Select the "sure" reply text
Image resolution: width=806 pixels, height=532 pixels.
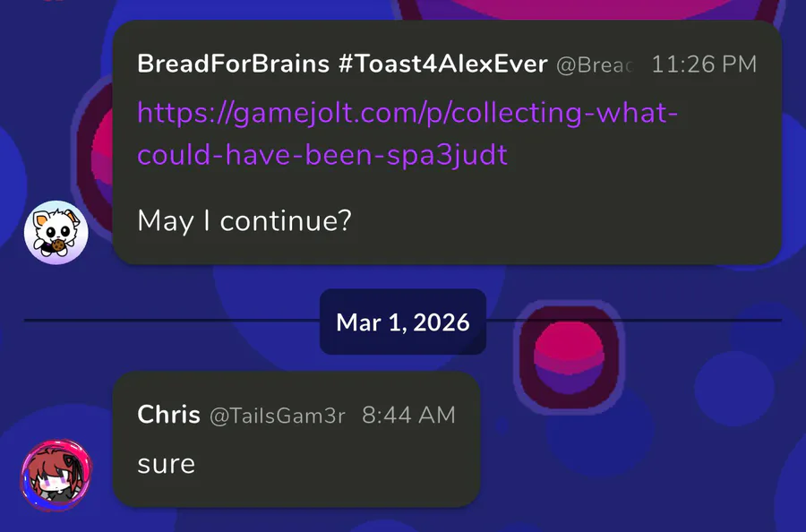click(167, 463)
